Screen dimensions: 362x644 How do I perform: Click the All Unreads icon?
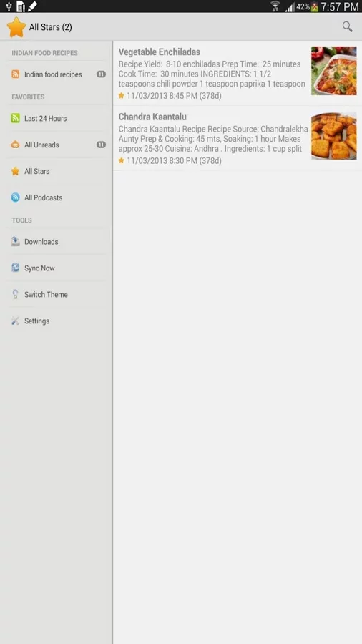pyautogui.click(x=15, y=145)
